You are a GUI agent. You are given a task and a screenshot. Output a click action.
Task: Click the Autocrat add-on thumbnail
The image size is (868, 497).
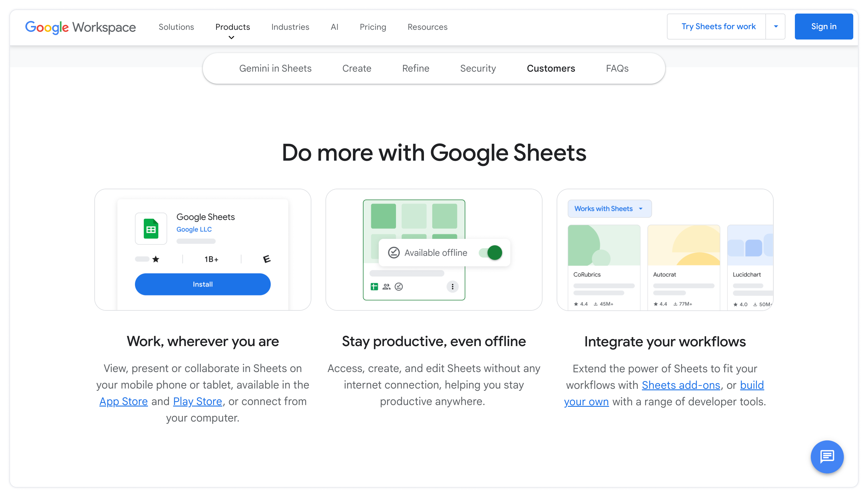click(683, 245)
